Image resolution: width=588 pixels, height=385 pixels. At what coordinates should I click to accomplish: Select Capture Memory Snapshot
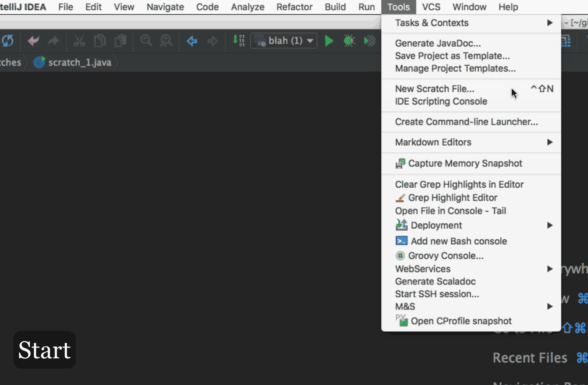(465, 163)
